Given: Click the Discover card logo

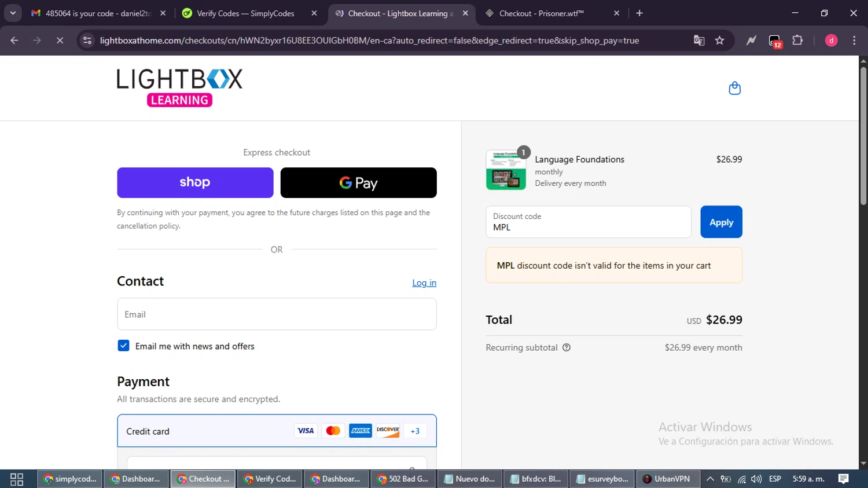Looking at the screenshot, I should (388, 431).
